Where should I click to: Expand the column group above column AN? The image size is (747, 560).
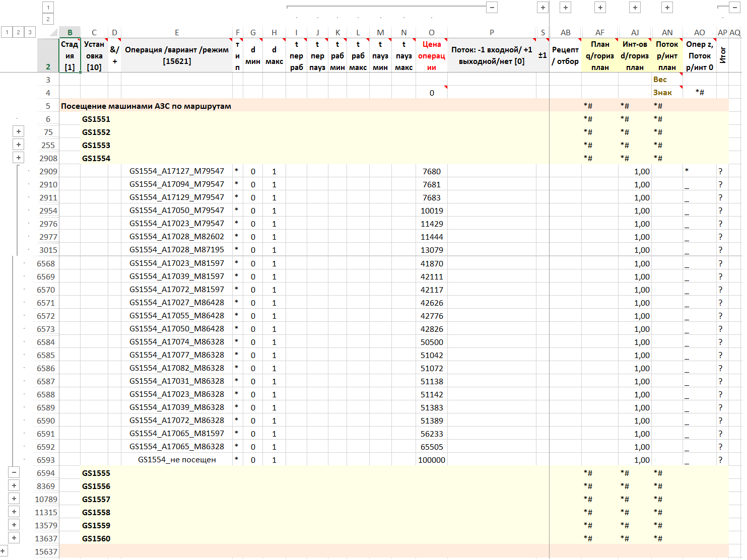click(x=667, y=8)
